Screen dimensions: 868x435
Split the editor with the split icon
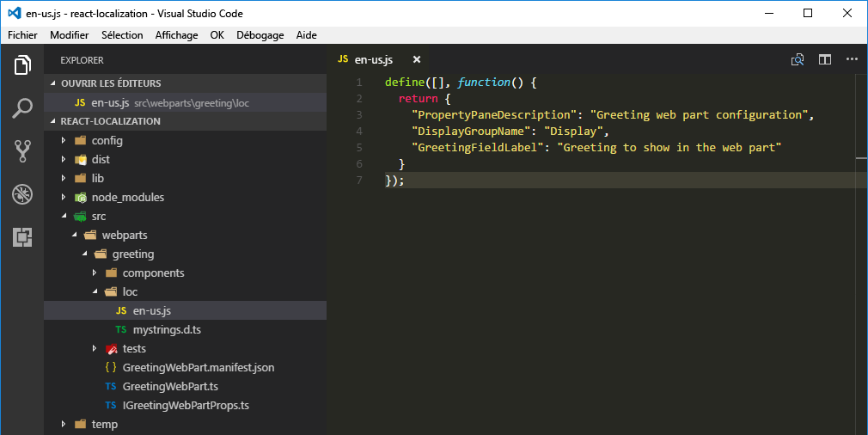(825, 60)
